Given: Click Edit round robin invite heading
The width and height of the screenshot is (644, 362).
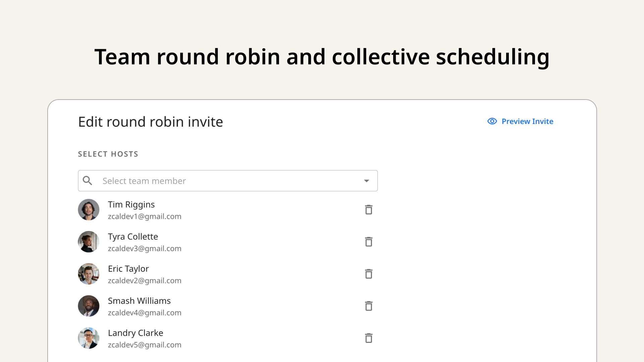Looking at the screenshot, I should click(150, 122).
